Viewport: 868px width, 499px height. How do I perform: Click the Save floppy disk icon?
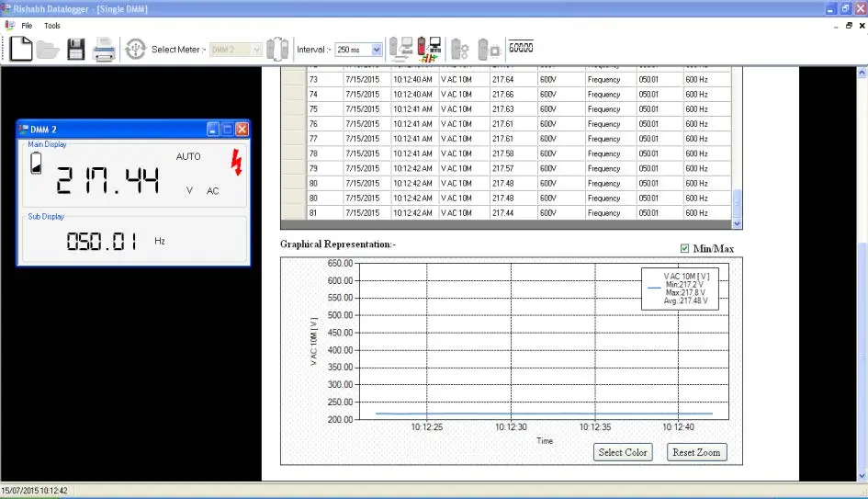pyautogui.click(x=75, y=50)
